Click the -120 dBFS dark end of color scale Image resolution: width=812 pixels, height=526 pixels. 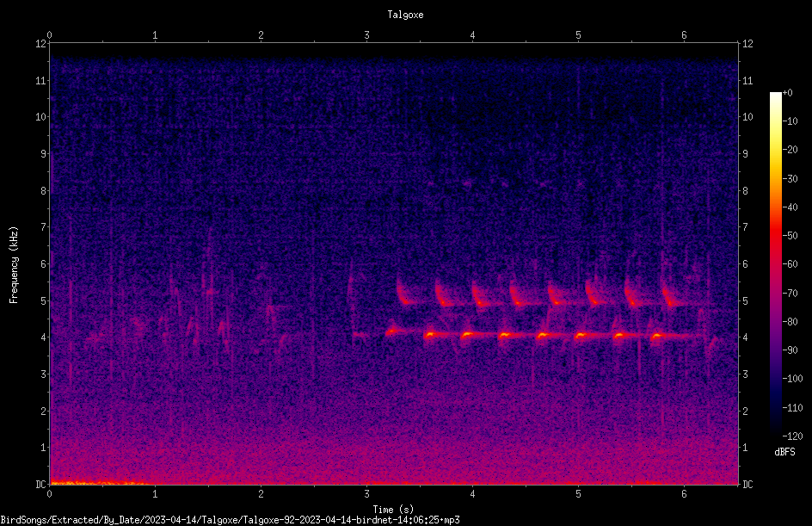775,434
